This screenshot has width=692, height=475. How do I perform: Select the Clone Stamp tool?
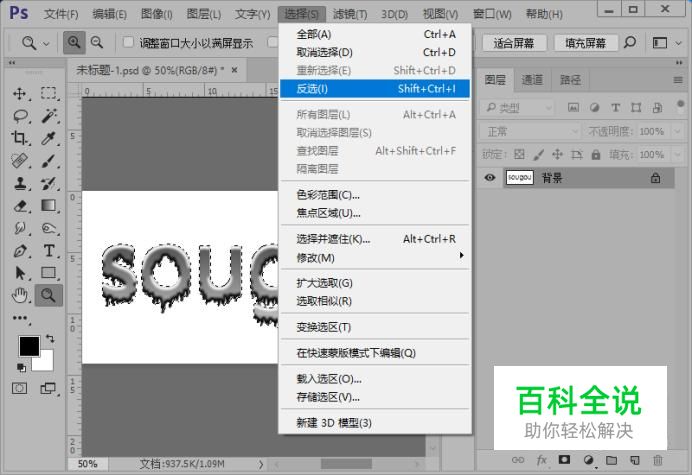19,183
